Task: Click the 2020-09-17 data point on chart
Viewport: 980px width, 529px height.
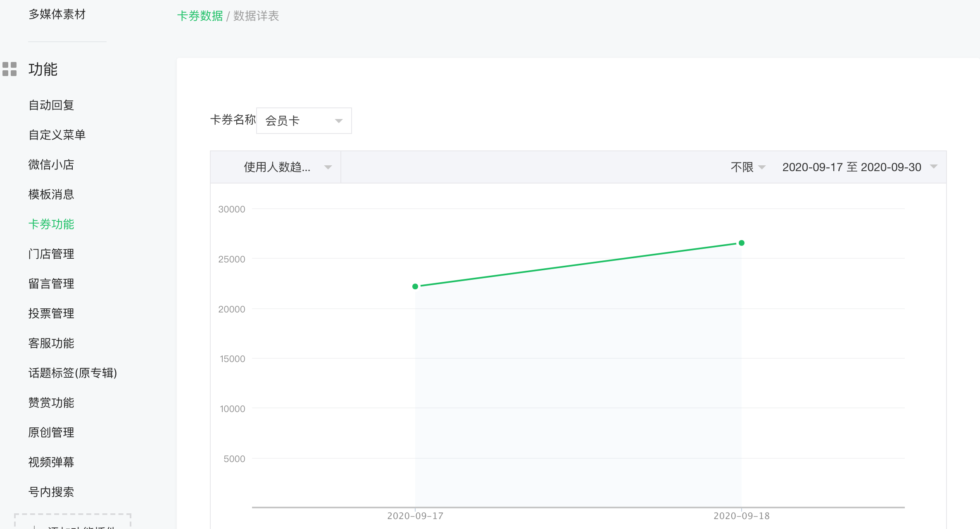Action: click(x=415, y=286)
